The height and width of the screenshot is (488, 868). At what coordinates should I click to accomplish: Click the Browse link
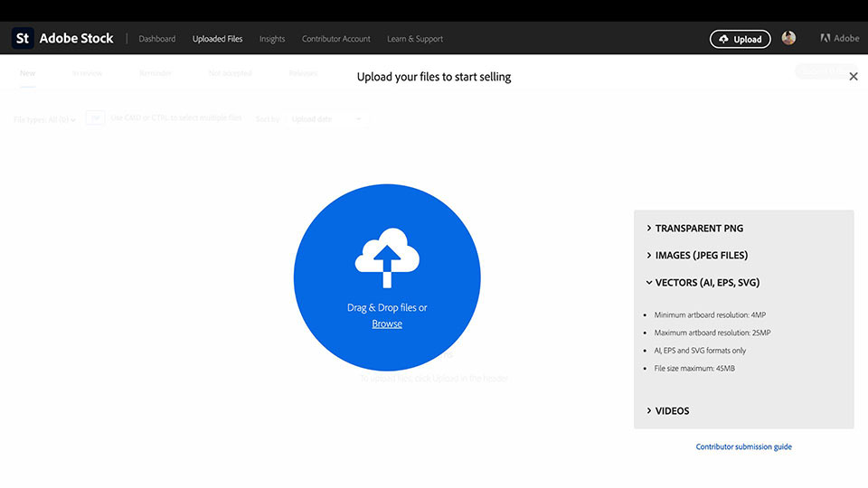coord(387,324)
